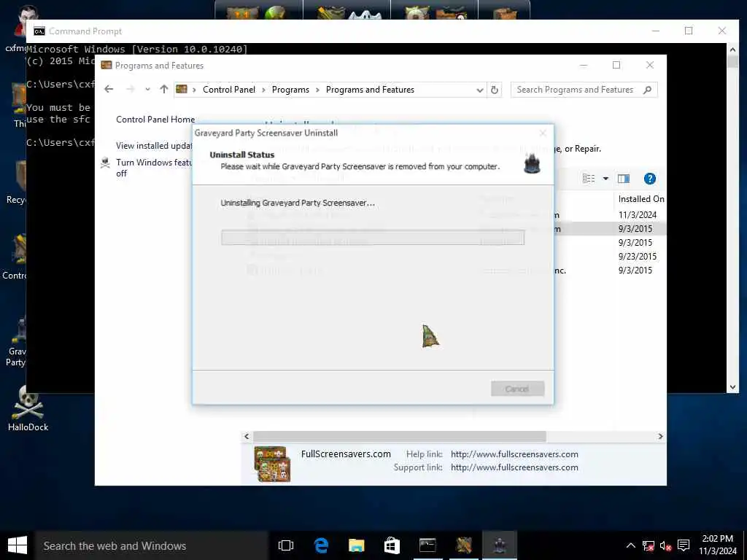
Task: Open the Help link URL fullscreensavers.com
Action: pyautogui.click(x=514, y=454)
